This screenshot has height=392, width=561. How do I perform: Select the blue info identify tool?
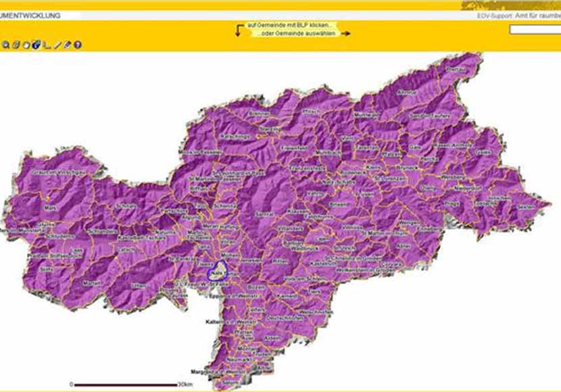pyautogui.click(x=36, y=45)
